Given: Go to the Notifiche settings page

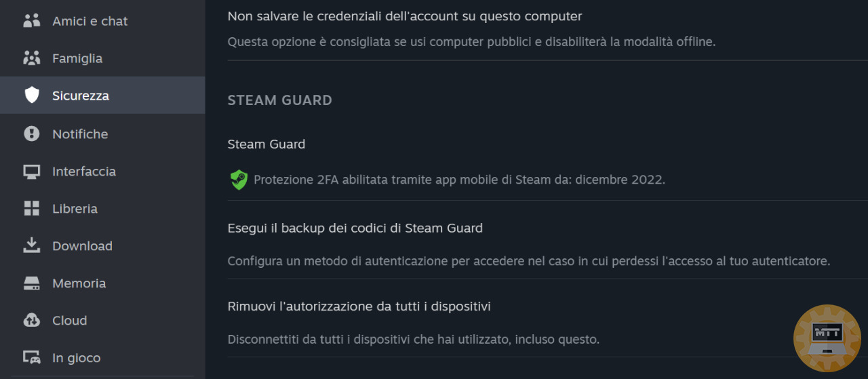Looking at the screenshot, I should click(x=102, y=134).
